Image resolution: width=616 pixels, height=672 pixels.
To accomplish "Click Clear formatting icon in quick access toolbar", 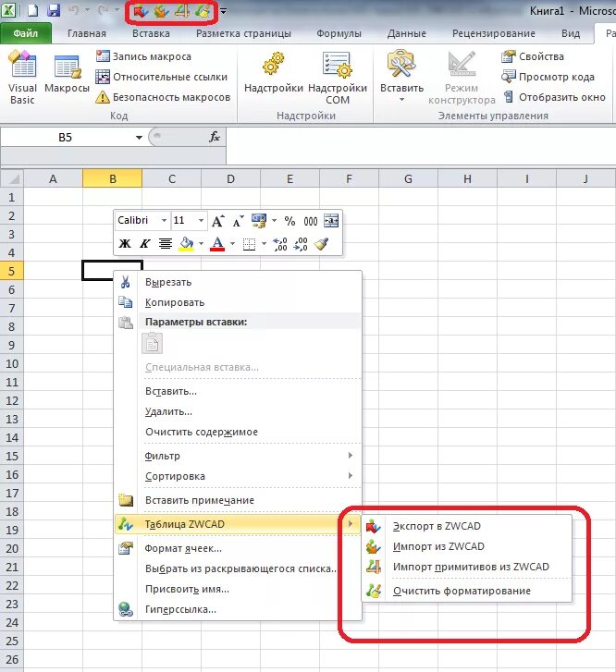I will click(x=203, y=11).
